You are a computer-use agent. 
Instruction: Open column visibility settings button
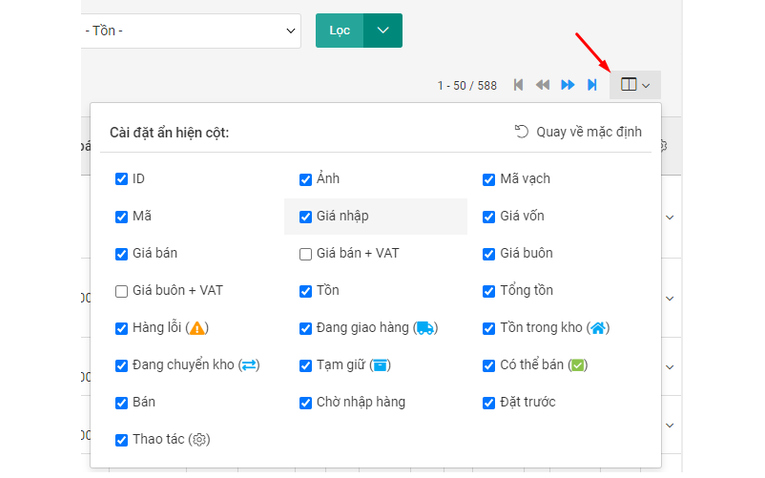point(635,85)
